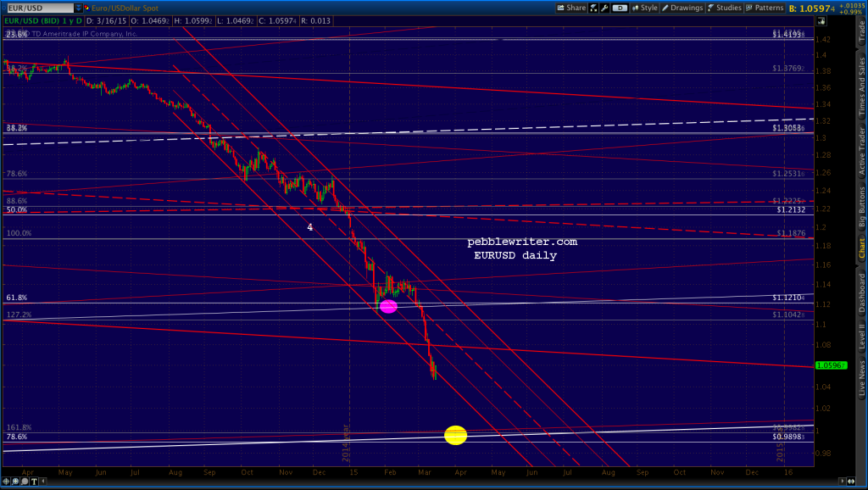Screen dimensions: 868x490
Task: Open the EUR/USD symbol dropdown
Action: [78, 7]
